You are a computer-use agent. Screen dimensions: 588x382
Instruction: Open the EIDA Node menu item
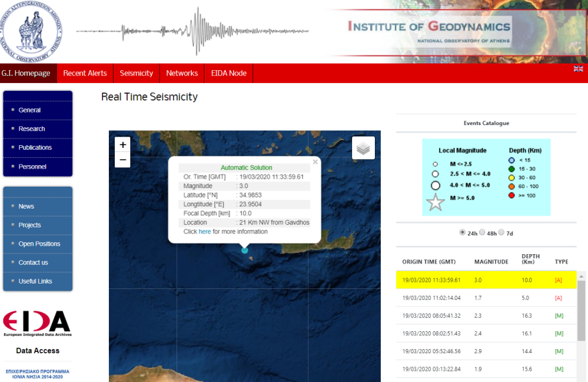tap(229, 74)
